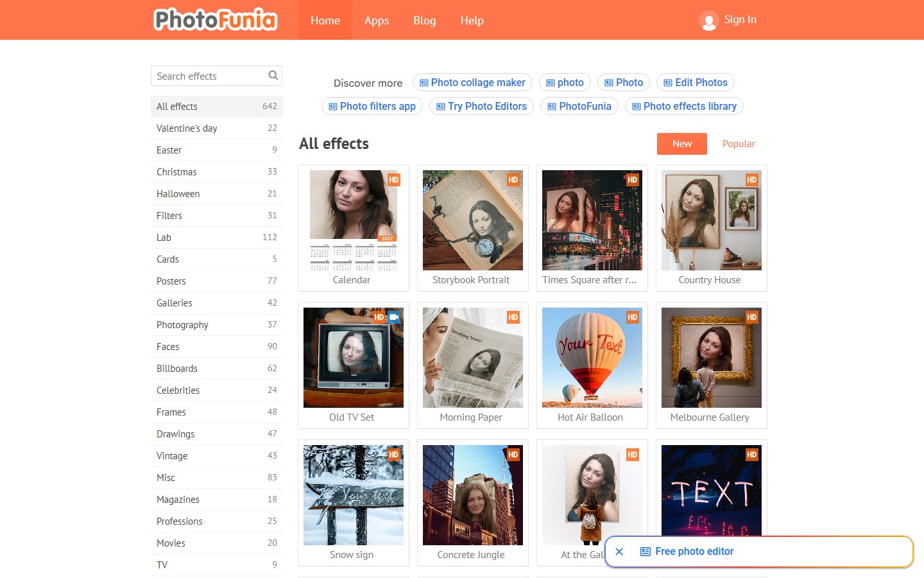
Task: Click the HD badge on Concrete Jungle
Action: 513,455
